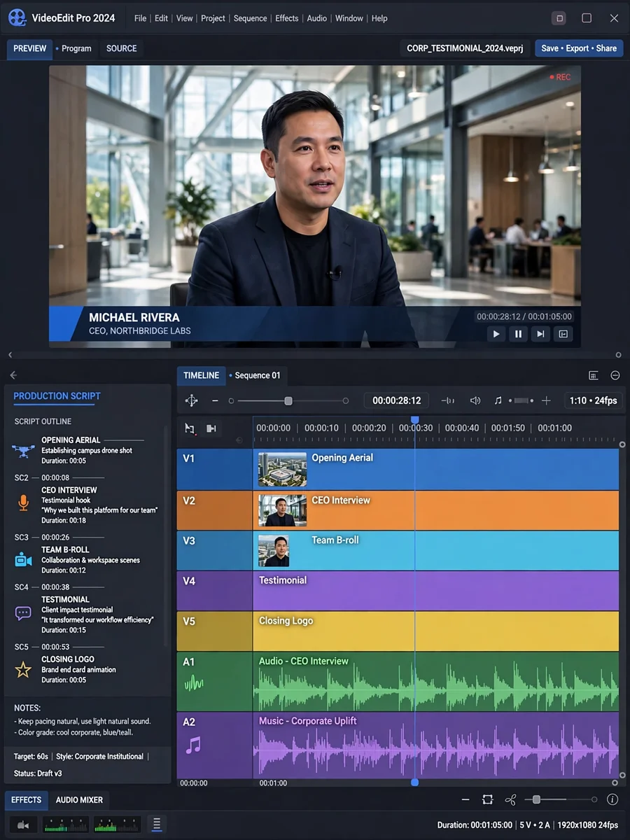This screenshot has height=840, width=630.
Task: Click the Team B-roll clip thumbnail
Action: tap(274, 551)
